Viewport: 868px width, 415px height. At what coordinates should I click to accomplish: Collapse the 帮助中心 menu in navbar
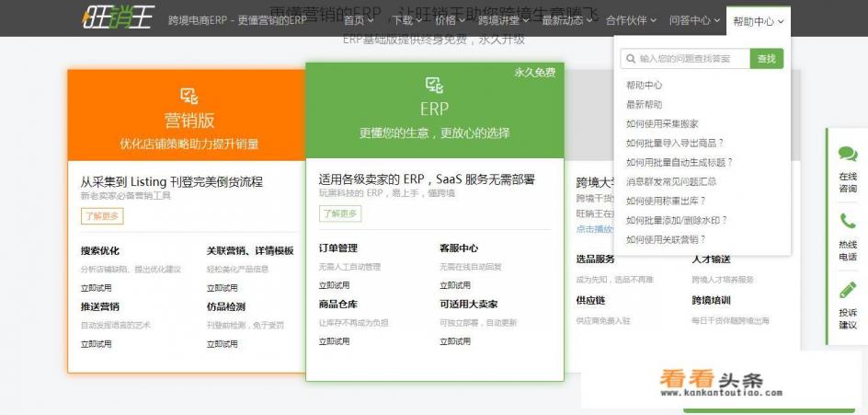[758, 20]
